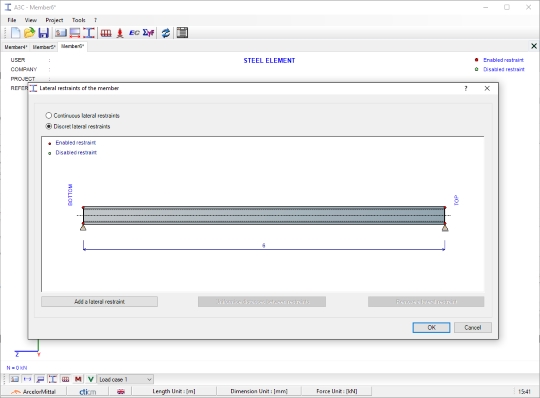Save project using floppy disk icon
540x398 pixels.
43,33
